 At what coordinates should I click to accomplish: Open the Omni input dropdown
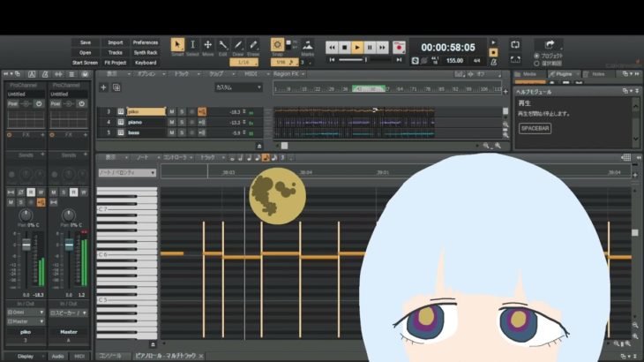26,313
